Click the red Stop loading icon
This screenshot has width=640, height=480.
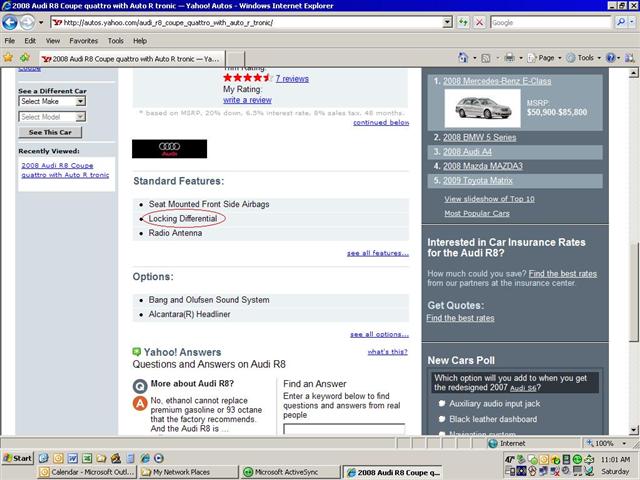coord(480,22)
